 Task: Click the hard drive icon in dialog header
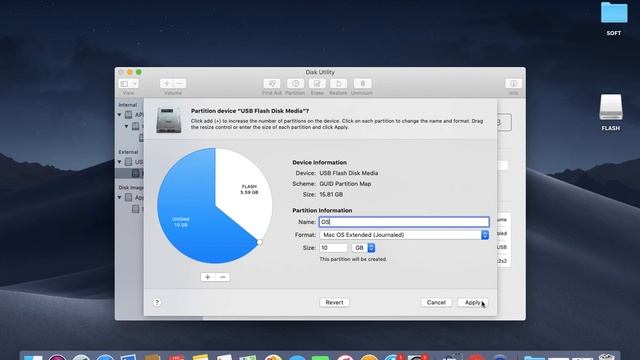(169, 120)
